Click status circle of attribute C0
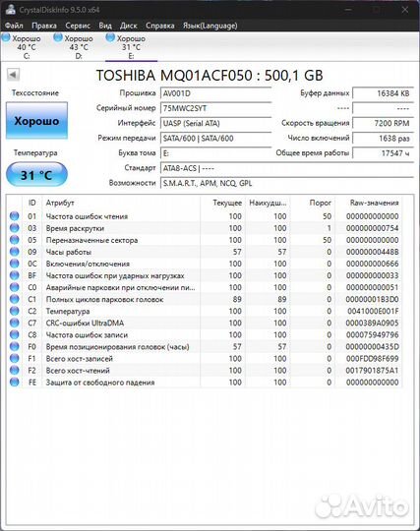This screenshot has height=531, width=420. click(15, 287)
